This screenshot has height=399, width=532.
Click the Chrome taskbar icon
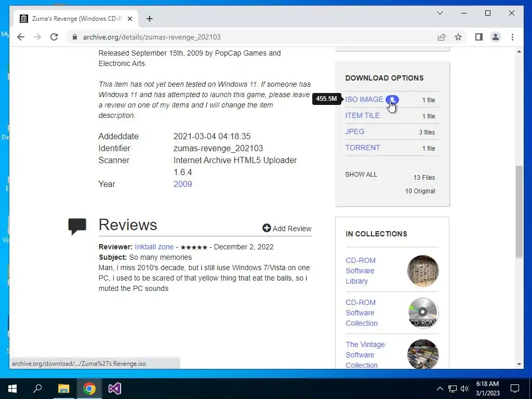coord(89,389)
